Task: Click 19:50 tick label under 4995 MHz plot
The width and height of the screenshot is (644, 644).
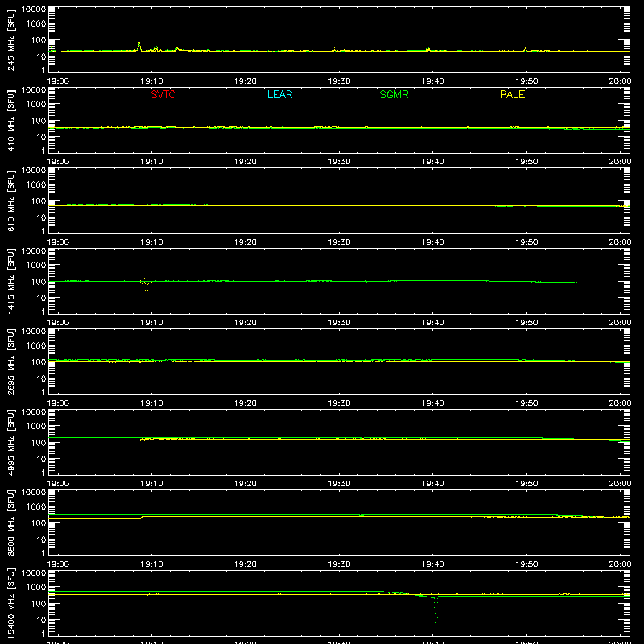Action: [x=526, y=484]
